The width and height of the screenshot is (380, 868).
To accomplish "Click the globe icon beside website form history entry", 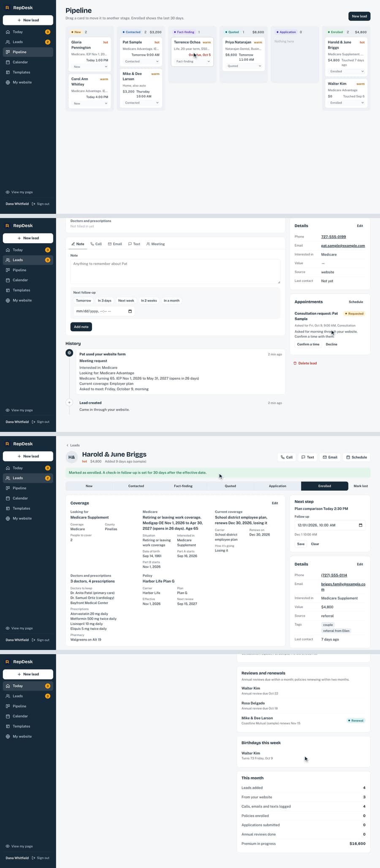I will pyautogui.click(x=69, y=353).
